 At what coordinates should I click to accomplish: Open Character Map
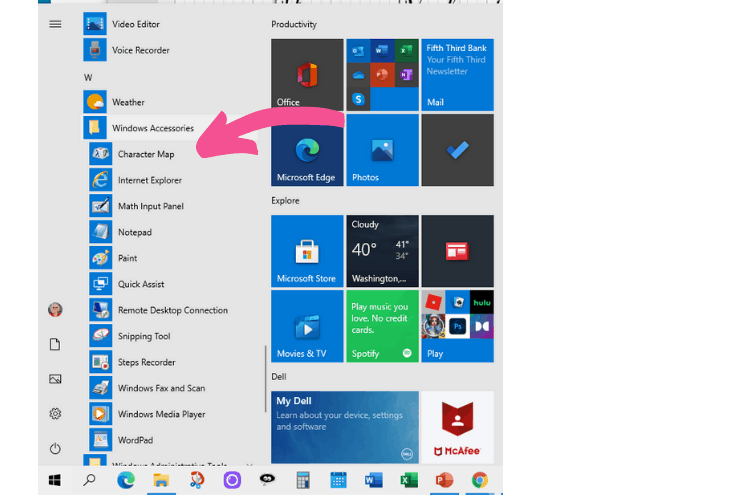(171, 154)
